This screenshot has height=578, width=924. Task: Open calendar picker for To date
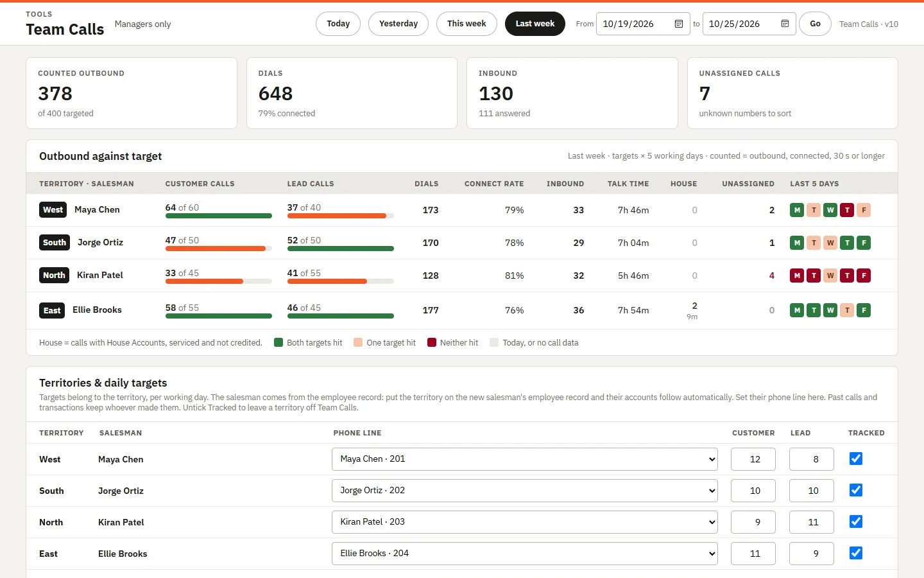click(x=785, y=24)
